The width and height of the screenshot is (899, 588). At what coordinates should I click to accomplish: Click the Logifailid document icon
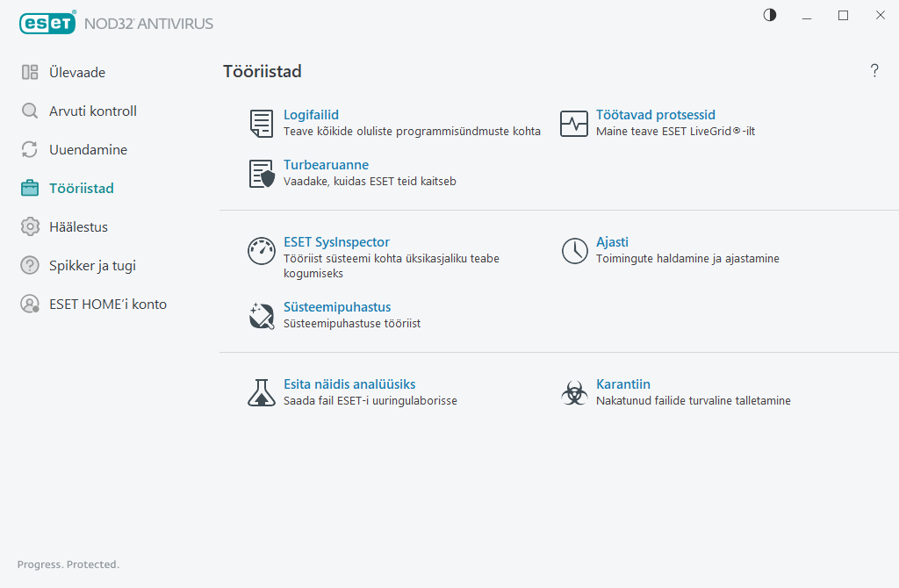click(261, 124)
